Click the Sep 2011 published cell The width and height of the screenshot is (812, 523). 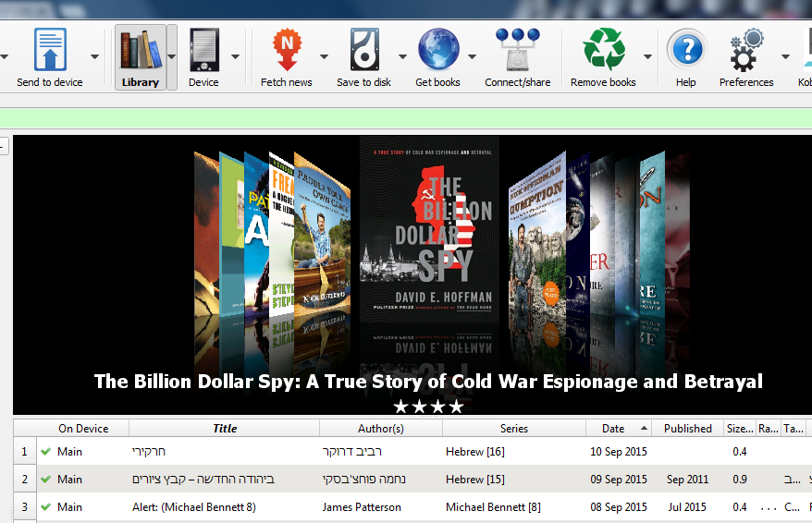(x=687, y=480)
